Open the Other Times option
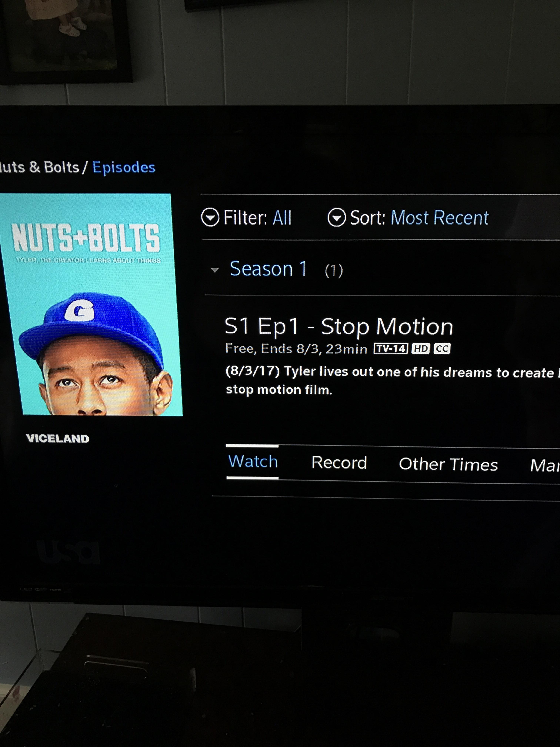The image size is (560, 747). 448,464
